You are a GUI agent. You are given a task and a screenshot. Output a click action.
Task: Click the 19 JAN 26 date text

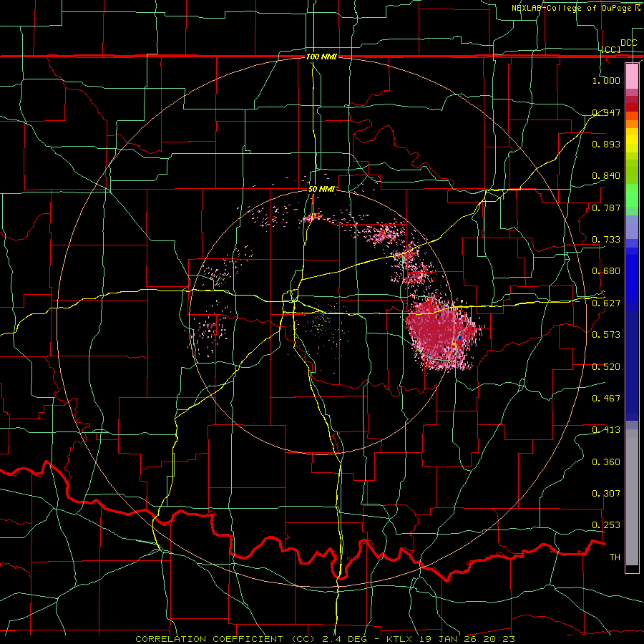click(449, 639)
